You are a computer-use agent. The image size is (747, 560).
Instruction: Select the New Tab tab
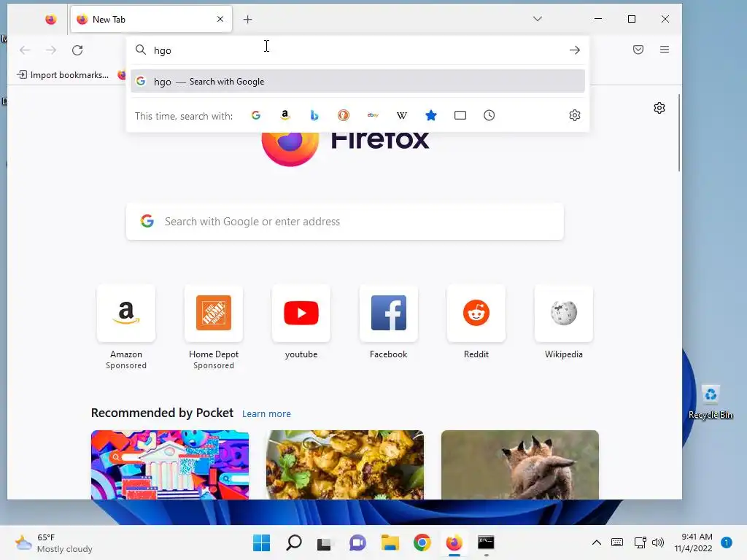pos(151,19)
